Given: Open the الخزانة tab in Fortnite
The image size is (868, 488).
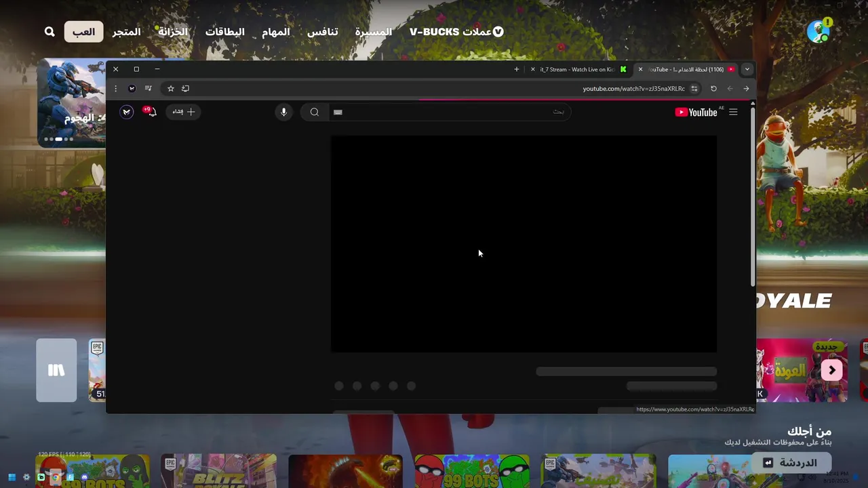Looking at the screenshot, I should (173, 32).
